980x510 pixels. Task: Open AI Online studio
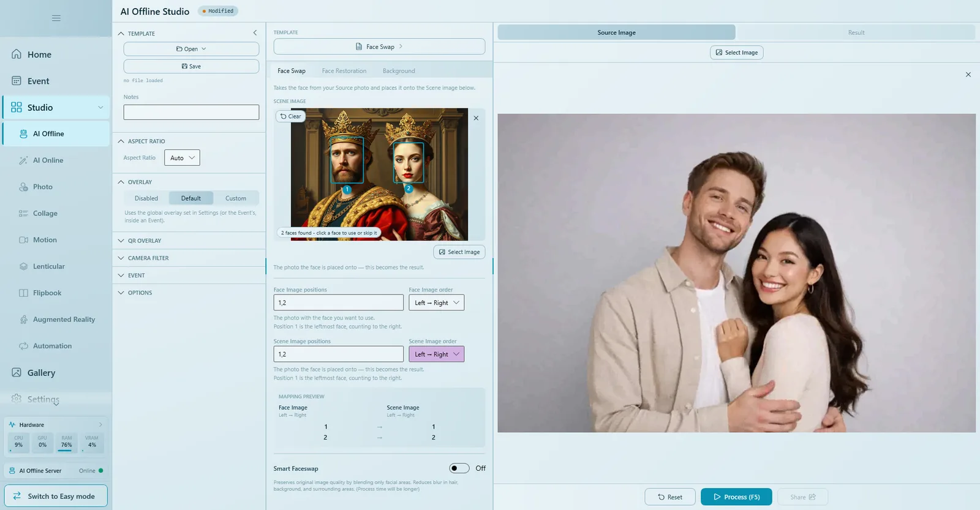[56, 160]
